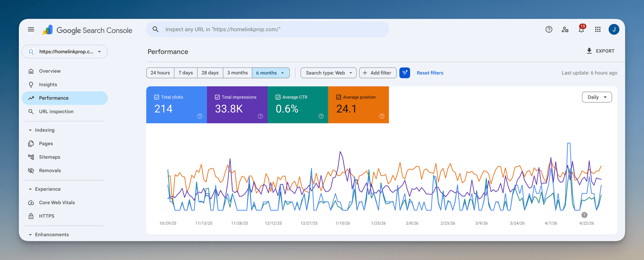Click the blue filter sparkle icon button
644x260 pixels.
[x=405, y=73]
